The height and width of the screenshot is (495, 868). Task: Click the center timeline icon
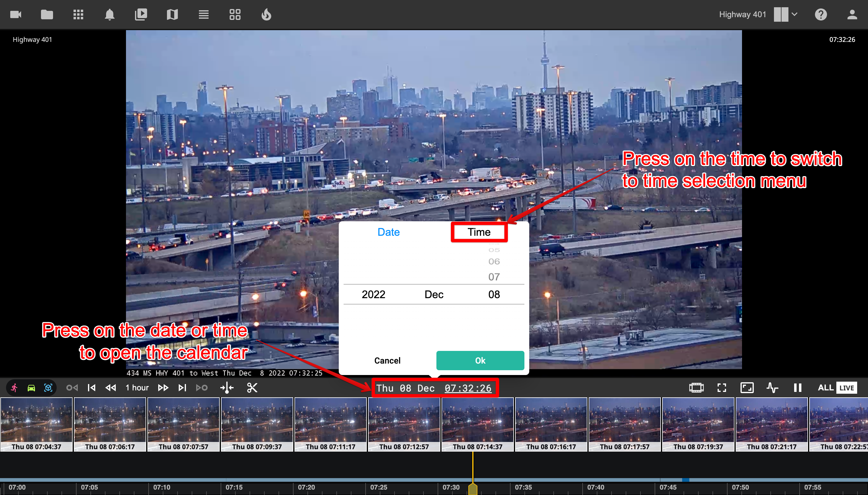point(227,388)
